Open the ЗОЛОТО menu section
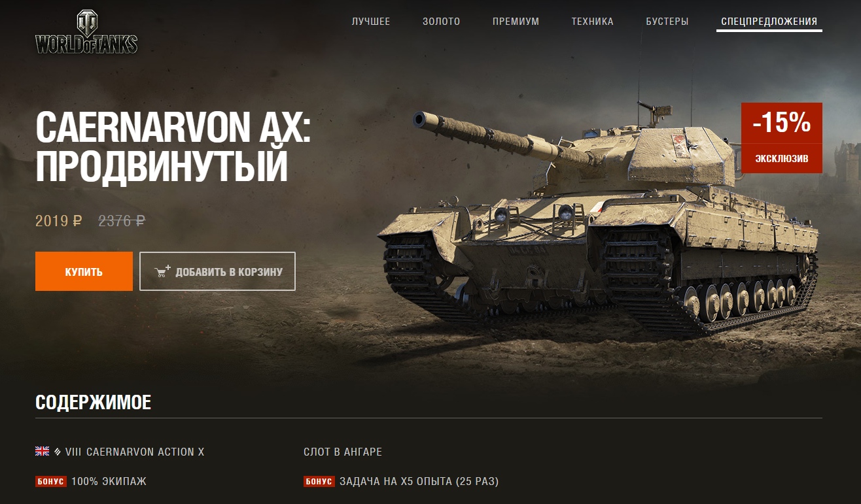 coord(442,22)
